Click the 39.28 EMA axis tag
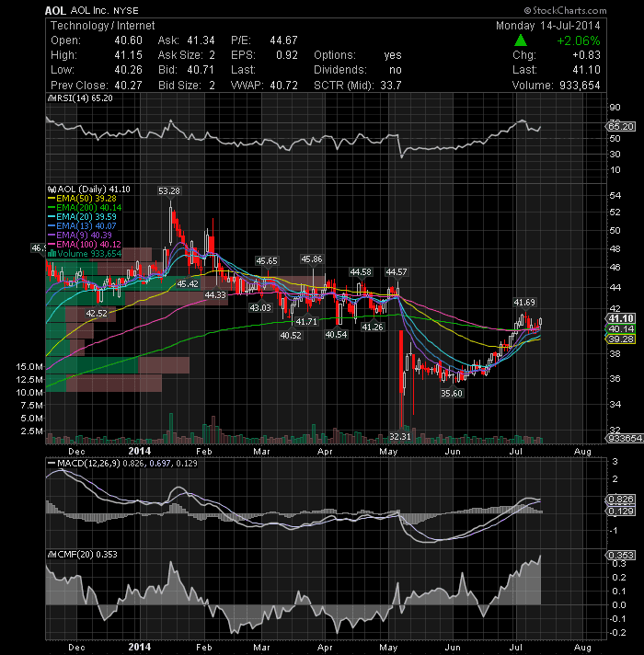 [x=620, y=339]
